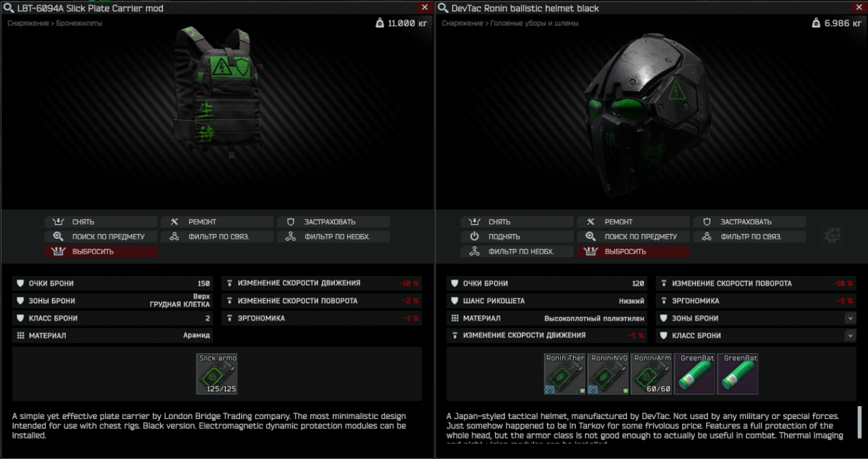This screenshot has height=459, width=868.
Task: Close the DevTac Ronin helmet window
Action: (x=859, y=7)
